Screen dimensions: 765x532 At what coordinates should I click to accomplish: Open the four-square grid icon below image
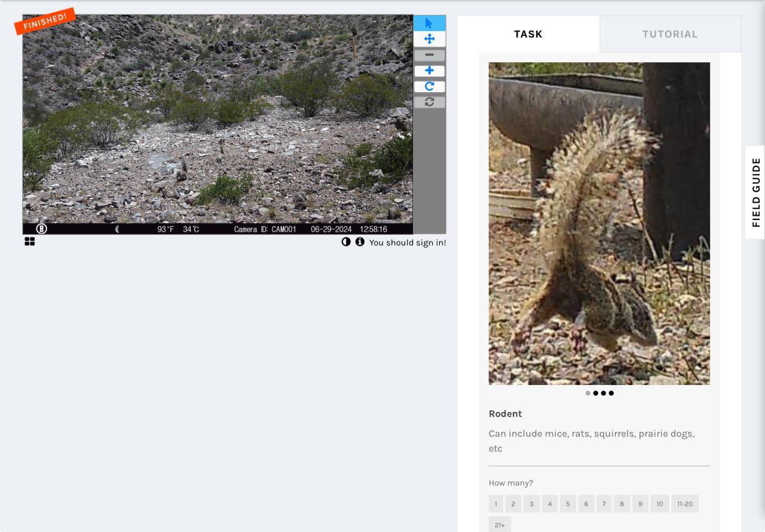[x=29, y=241]
